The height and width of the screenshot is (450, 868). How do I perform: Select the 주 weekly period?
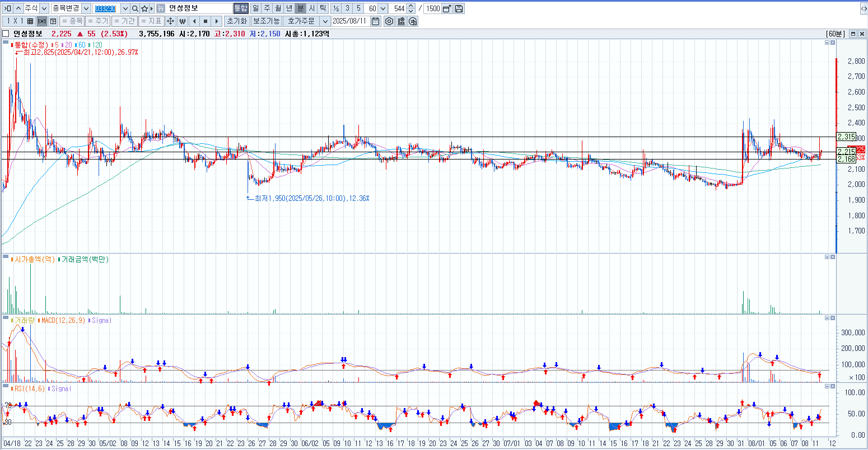[x=267, y=8]
